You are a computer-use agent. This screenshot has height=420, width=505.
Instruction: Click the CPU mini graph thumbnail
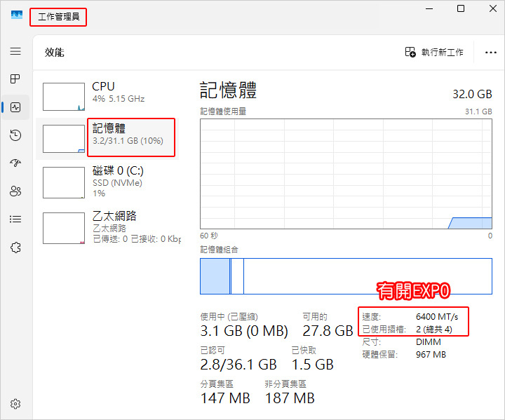pyautogui.click(x=64, y=97)
